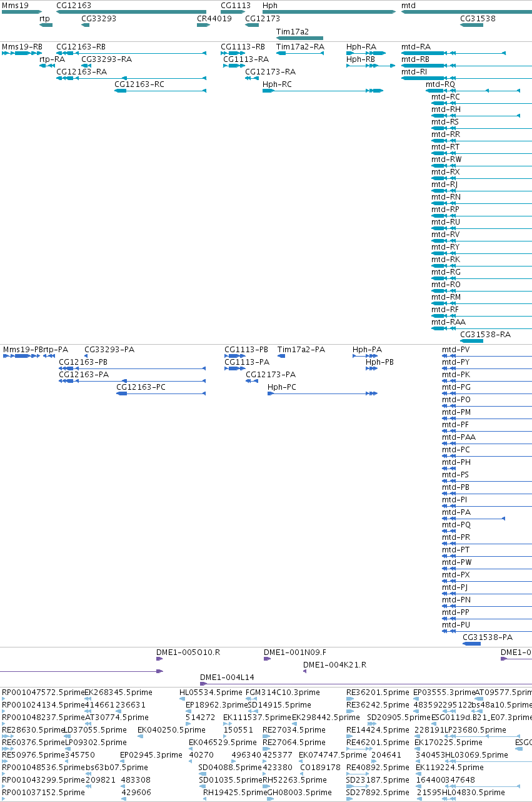Click the rtp-RA transcript
This screenshot has width=532, height=802.
(46, 66)
